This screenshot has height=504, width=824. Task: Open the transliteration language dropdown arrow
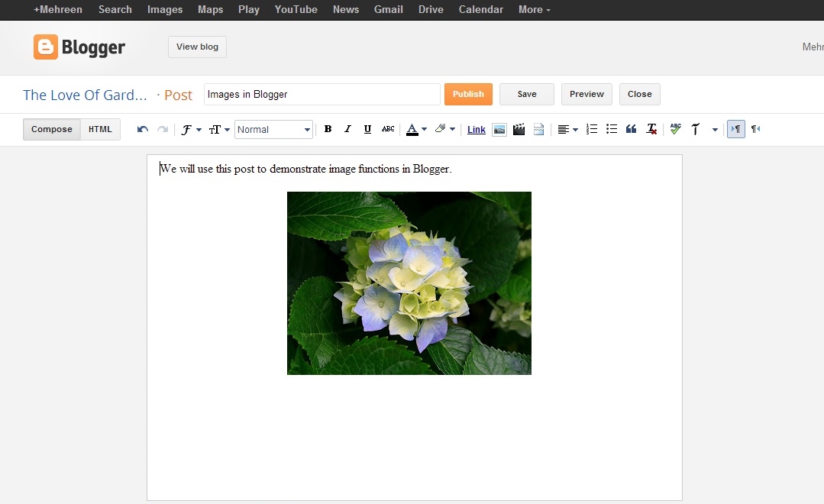[715, 130]
